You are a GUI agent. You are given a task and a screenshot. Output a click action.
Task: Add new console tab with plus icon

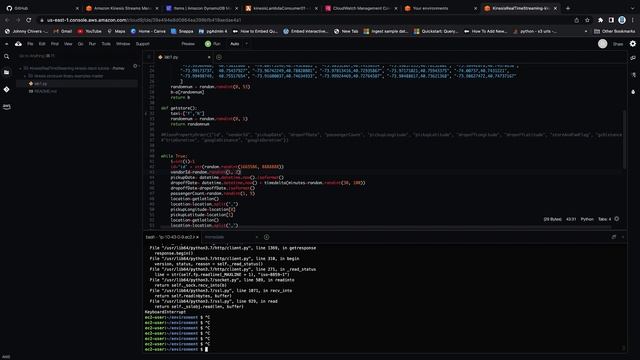[x=267, y=237]
